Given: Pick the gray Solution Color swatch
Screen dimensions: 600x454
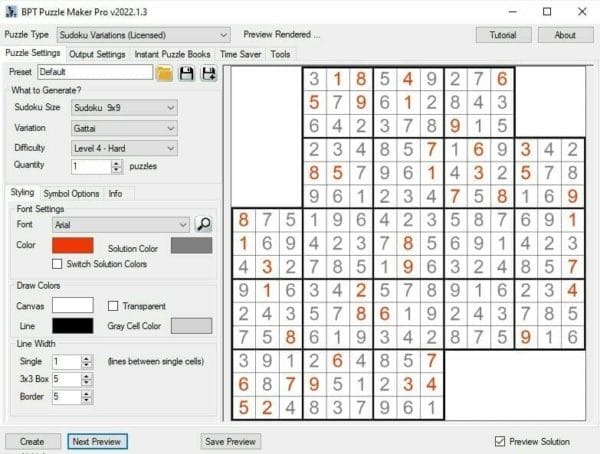Looking at the screenshot, I should click(x=191, y=245).
